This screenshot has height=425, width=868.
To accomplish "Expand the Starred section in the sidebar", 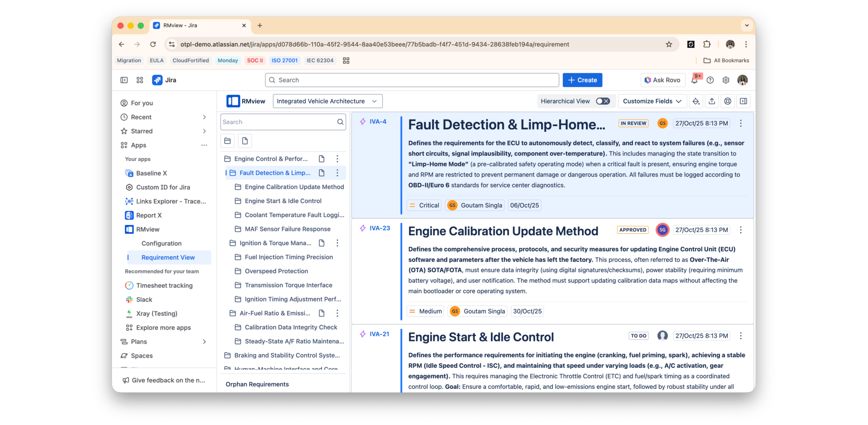I will (x=204, y=131).
